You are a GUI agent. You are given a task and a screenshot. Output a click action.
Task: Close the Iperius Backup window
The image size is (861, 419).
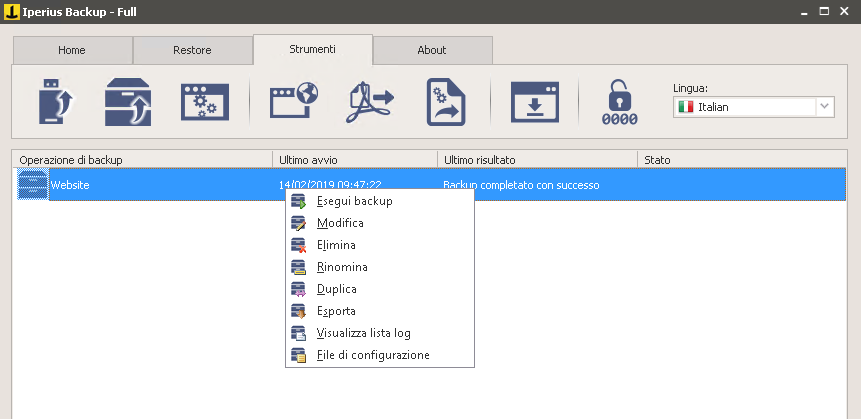[844, 11]
